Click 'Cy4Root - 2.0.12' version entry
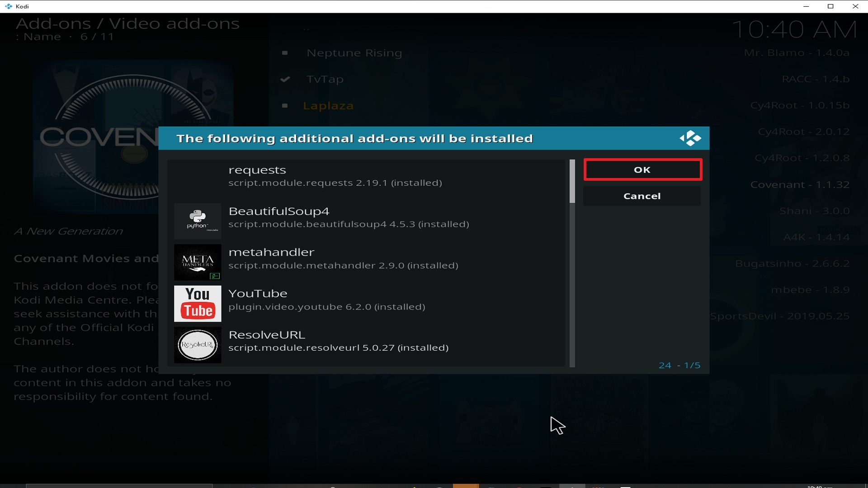Image resolution: width=868 pixels, height=488 pixels. click(x=804, y=132)
